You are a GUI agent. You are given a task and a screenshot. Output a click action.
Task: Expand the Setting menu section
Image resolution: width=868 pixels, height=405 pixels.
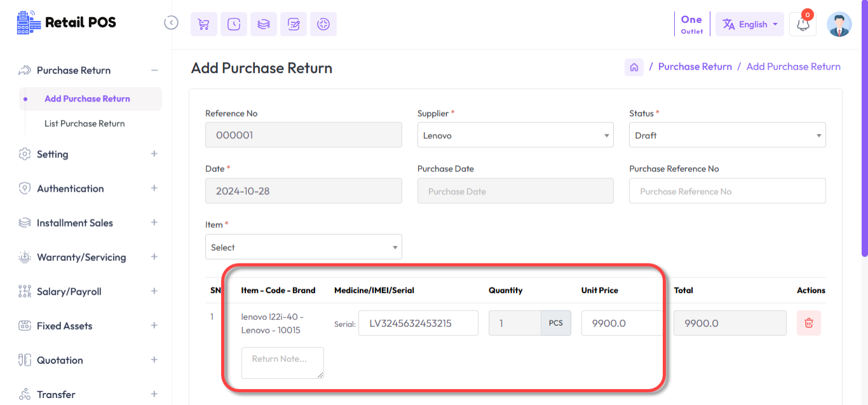tap(51, 154)
